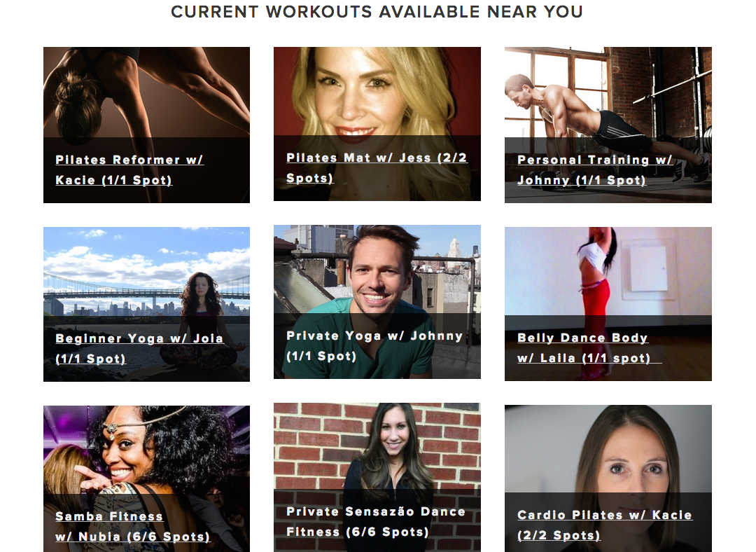Open Beginner Yoga w/ Joia link
The width and height of the screenshot is (756, 552).
pos(139,348)
